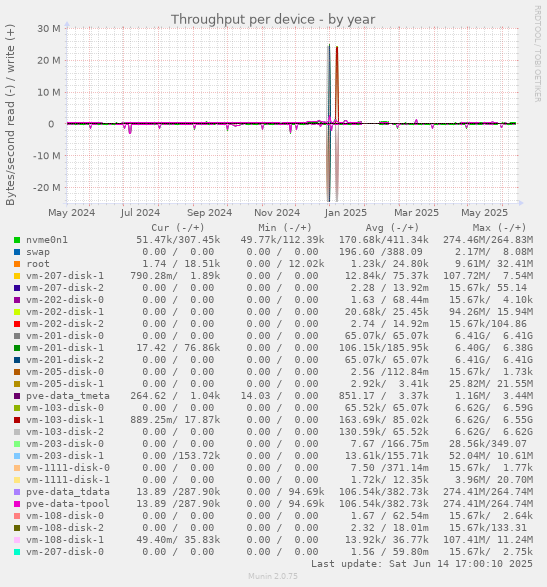Click the 'vm-203-disk-0' label
The width and height of the screenshot is (547, 587).
click(x=65, y=444)
